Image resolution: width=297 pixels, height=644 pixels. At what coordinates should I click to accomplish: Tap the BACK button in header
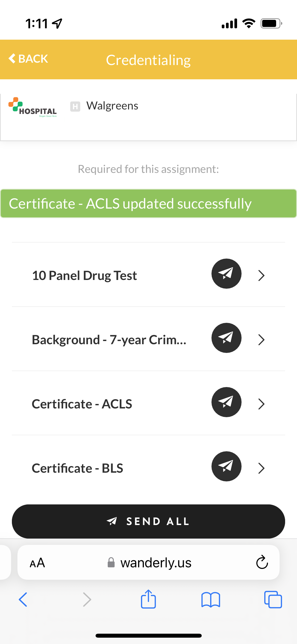tap(29, 59)
